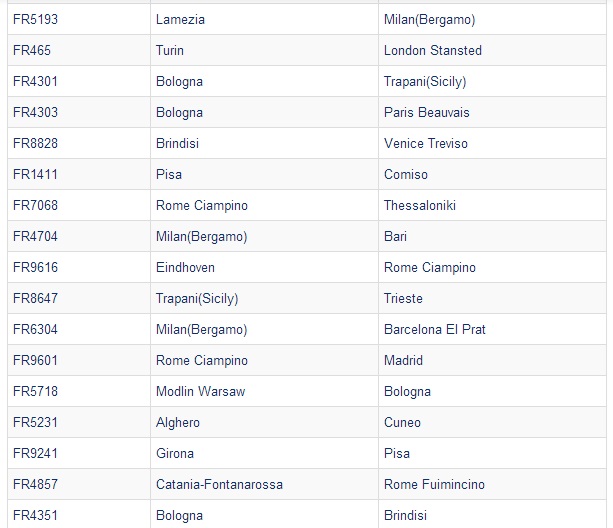The width and height of the screenshot is (613, 528).
Task: Click the Eindhoven origin cell
Action: [264, 267]
